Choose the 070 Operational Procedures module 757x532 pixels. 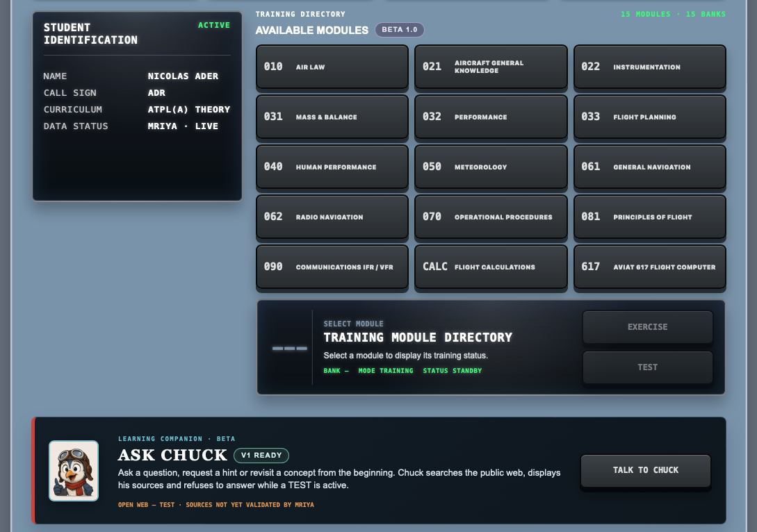point(491,217)
